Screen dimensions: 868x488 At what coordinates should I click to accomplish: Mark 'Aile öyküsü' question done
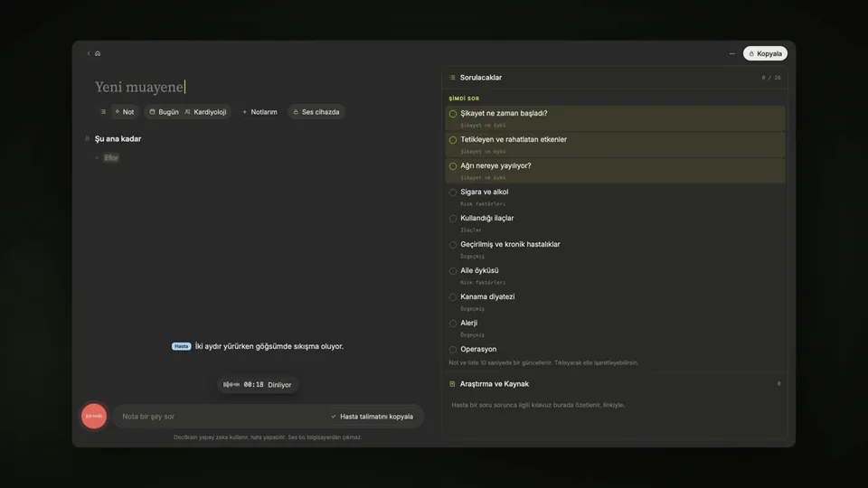(x=453, y=271)
